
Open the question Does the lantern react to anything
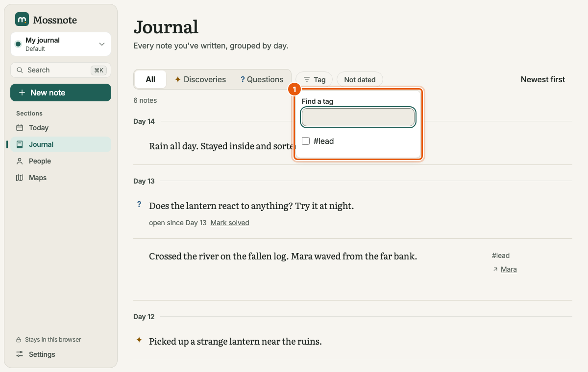click(x=251, y=206)
